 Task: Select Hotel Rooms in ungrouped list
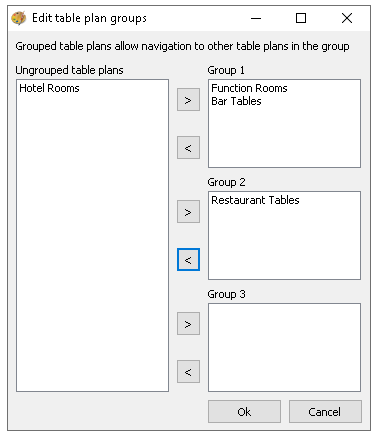49,88
